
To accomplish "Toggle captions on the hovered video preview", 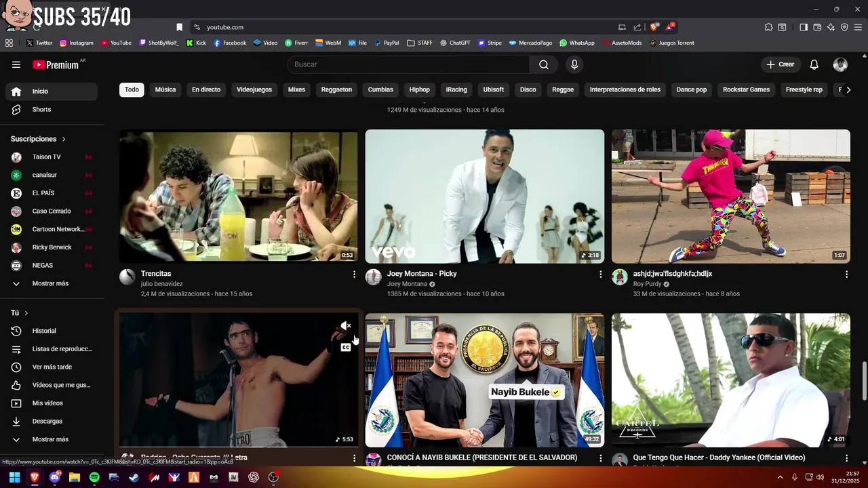I will [346, 347].
